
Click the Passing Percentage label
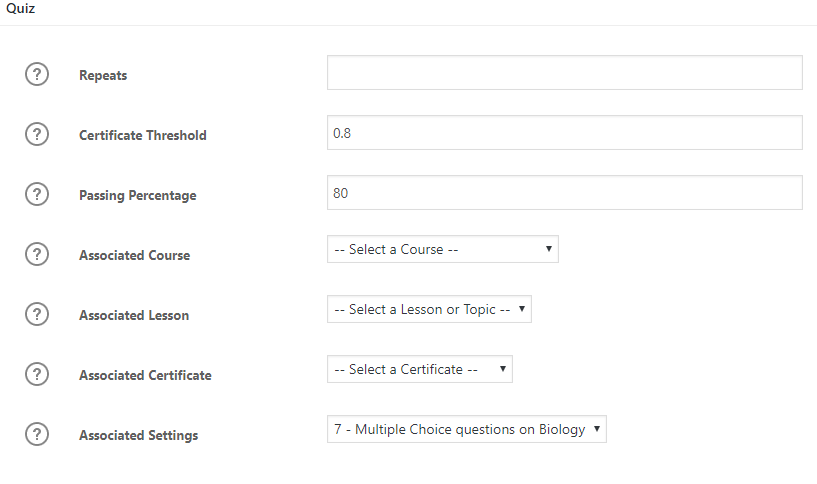(138, 195)
